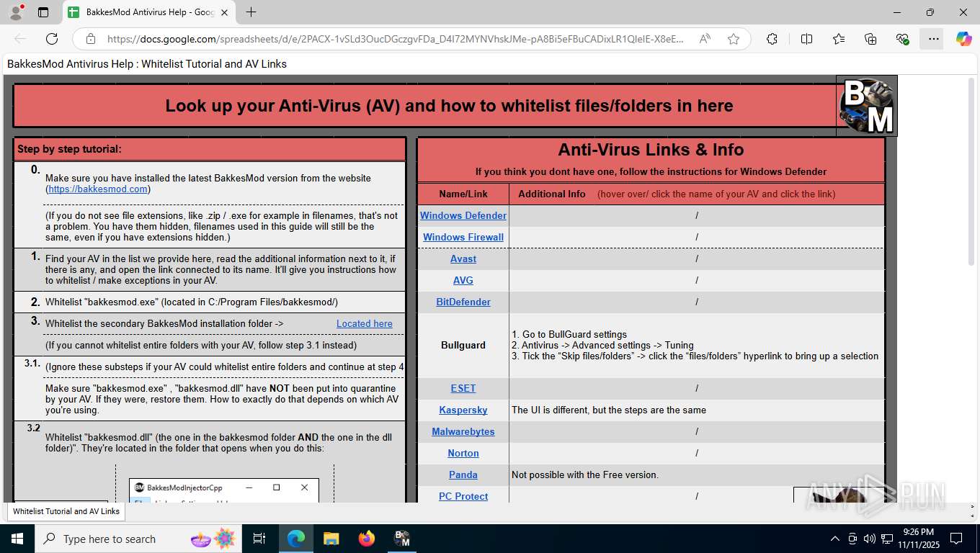Viewport: 980px width, 553px height.
Task: Reload the page with refresh icon
Action: point(52,39)
